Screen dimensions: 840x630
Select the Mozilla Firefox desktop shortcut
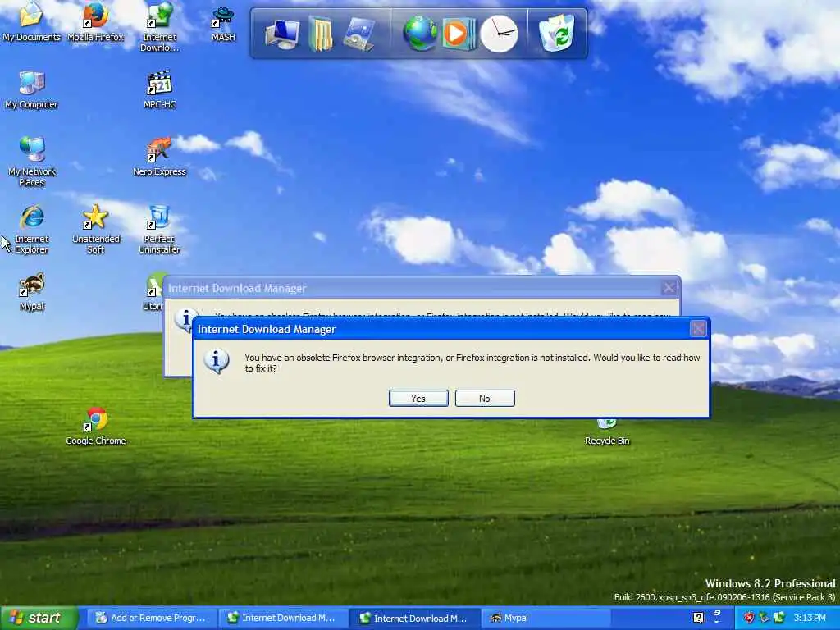click(x=95, y=22)
